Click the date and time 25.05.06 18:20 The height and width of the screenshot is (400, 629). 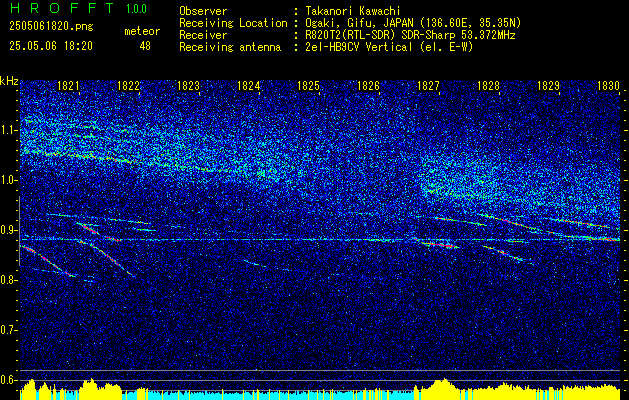[x=51, y=46]
